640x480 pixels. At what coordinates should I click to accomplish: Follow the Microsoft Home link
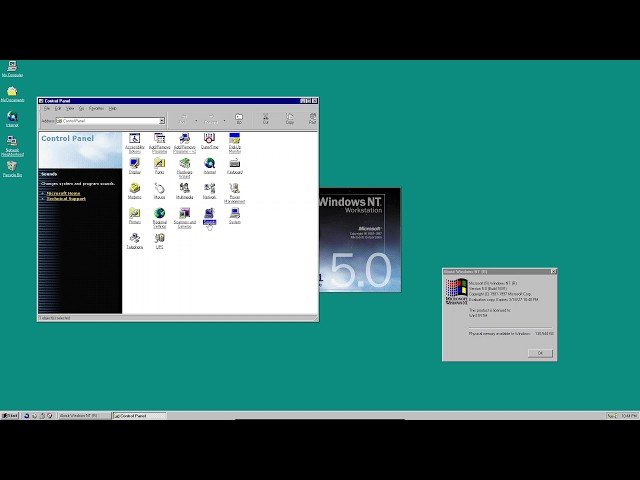click(63, 193)
